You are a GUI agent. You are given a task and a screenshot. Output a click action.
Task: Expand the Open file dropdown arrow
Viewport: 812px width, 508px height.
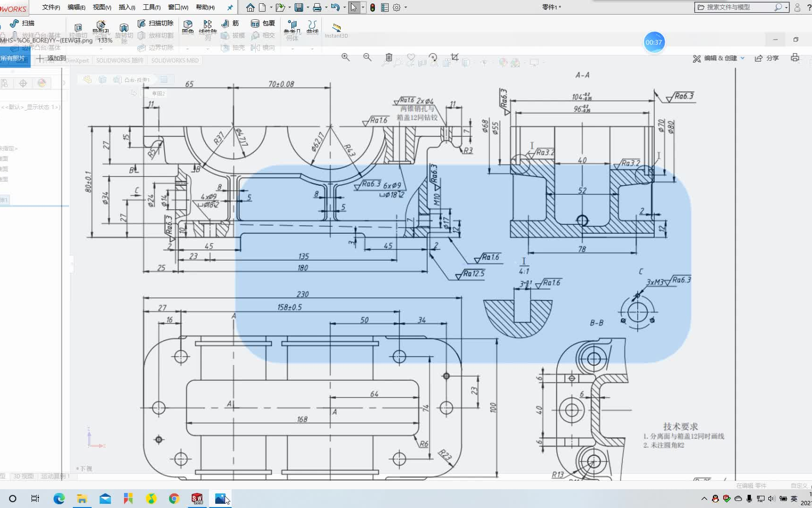click(x=289, y=8)
